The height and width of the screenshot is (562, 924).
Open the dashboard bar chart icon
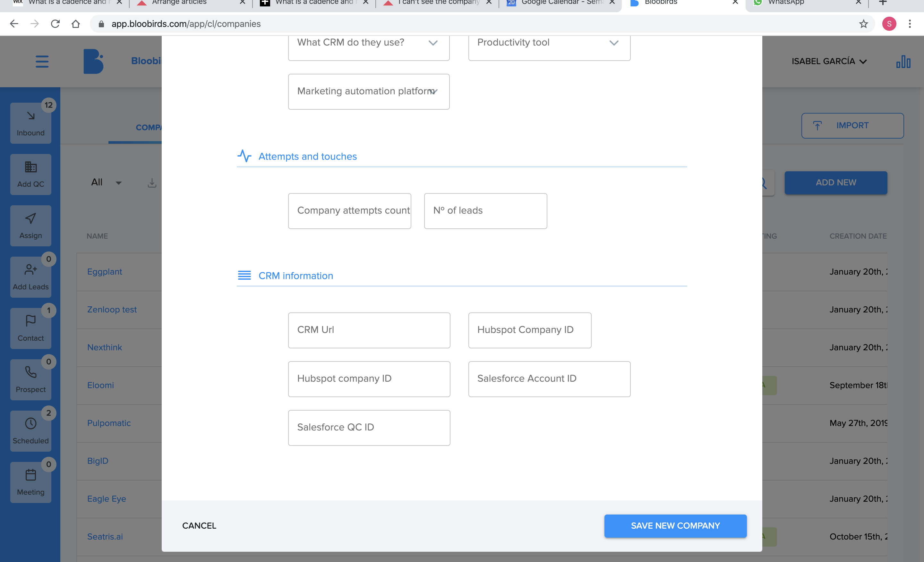(x=903, y=62)
